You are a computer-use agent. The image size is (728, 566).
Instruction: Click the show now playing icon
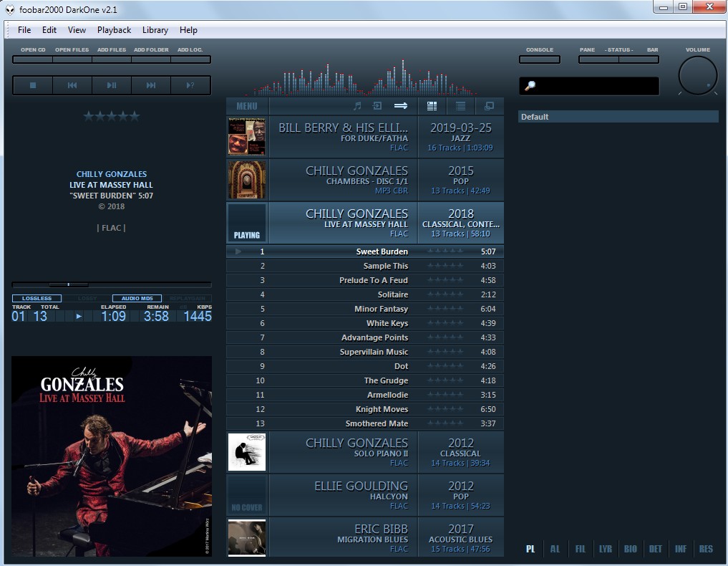click(x=377, y=106)
